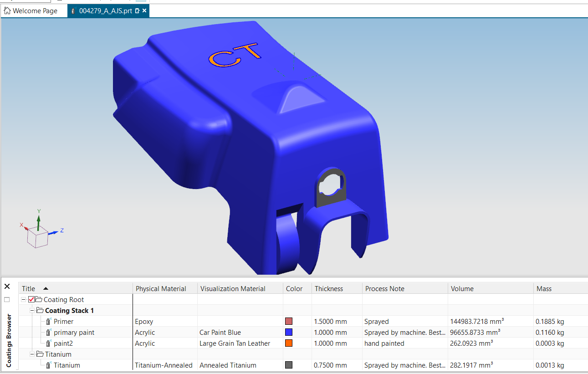Click the Thickness column header
This screenshot has height=374, width=588.
pyautogui.click(x=329, y=289)
